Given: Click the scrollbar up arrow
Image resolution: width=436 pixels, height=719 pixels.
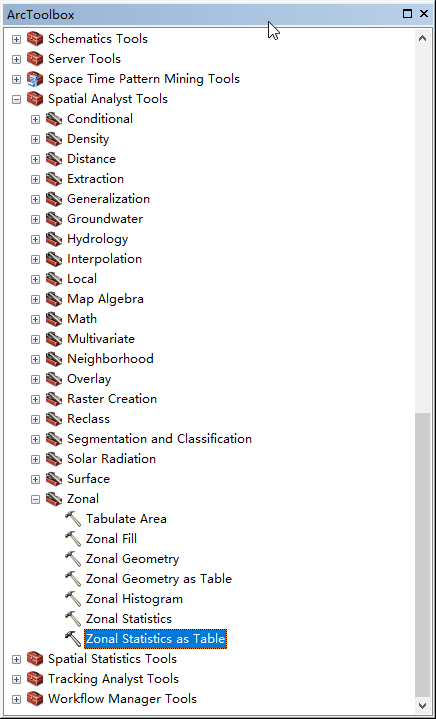Looking at the screenshot, I should (423, 38).
